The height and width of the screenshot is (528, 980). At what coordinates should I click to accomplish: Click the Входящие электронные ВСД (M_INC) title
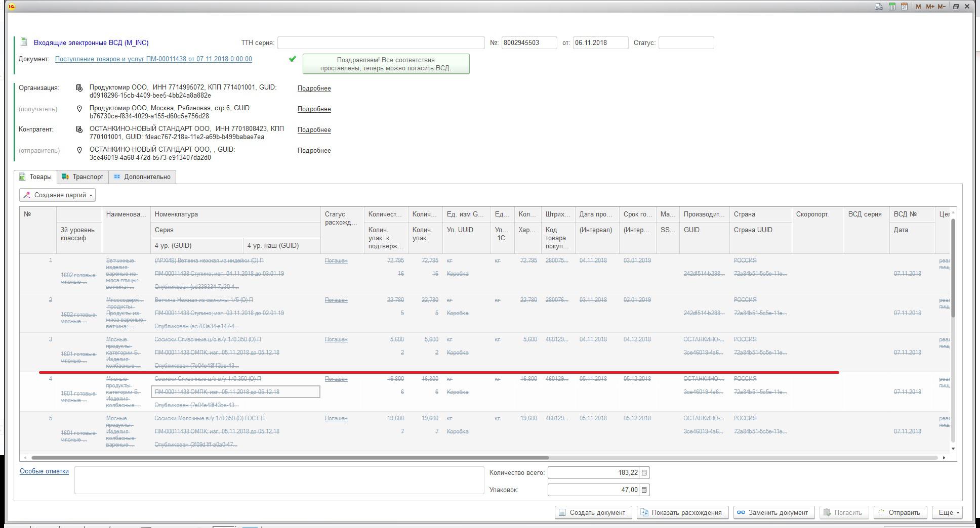(91, 42)
